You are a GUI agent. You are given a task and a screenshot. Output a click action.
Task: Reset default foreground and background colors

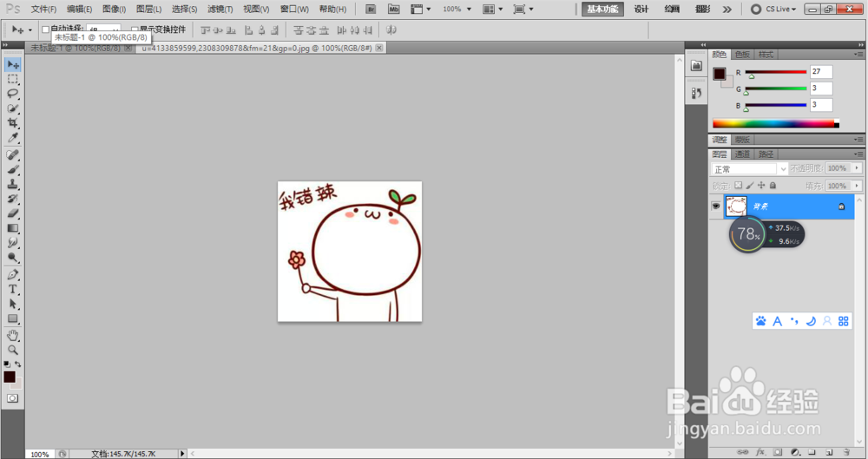coord(7,364)
